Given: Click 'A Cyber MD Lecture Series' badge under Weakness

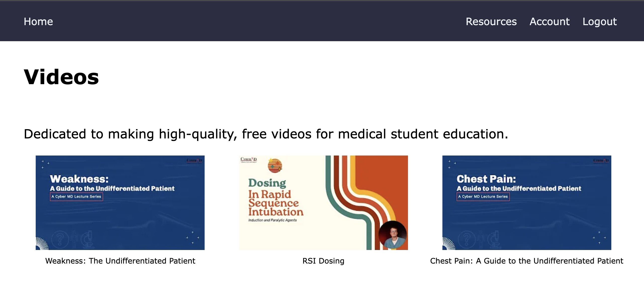Looking at the screenshot, I should point(76,196).
